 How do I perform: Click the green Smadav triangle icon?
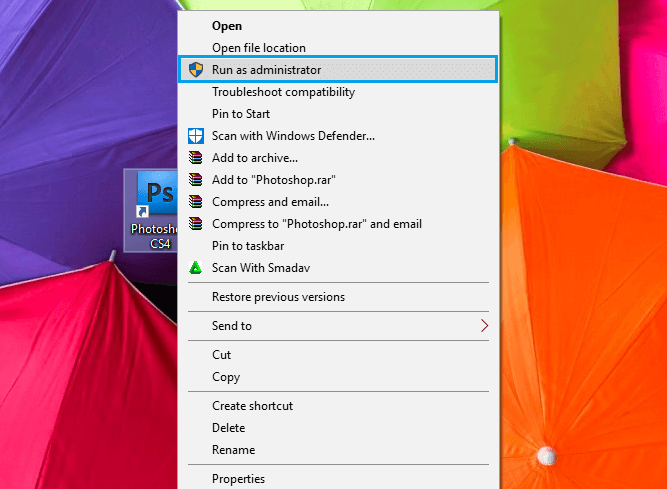coord(196,267)
